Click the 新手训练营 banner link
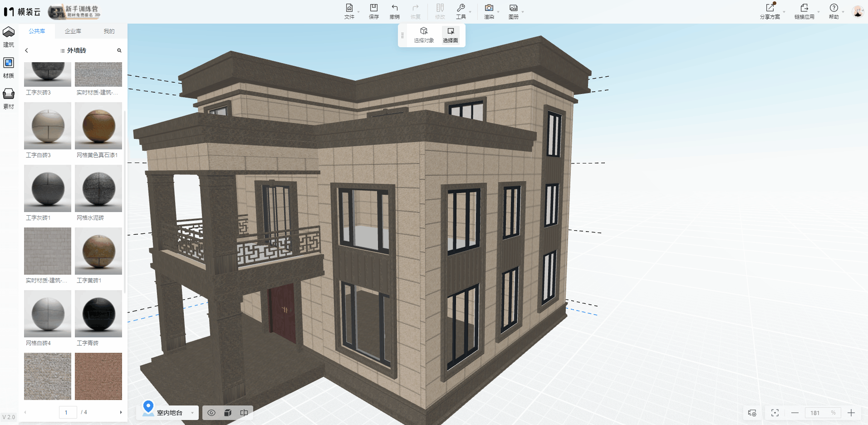Image resolution: width=868 pixels, height=425 pixels. click(74, 12)
